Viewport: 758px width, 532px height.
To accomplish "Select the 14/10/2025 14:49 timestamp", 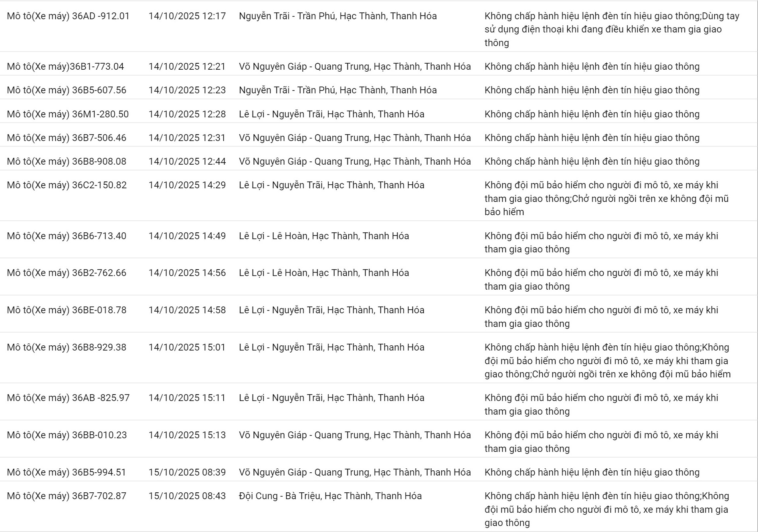I will point(187,236).
